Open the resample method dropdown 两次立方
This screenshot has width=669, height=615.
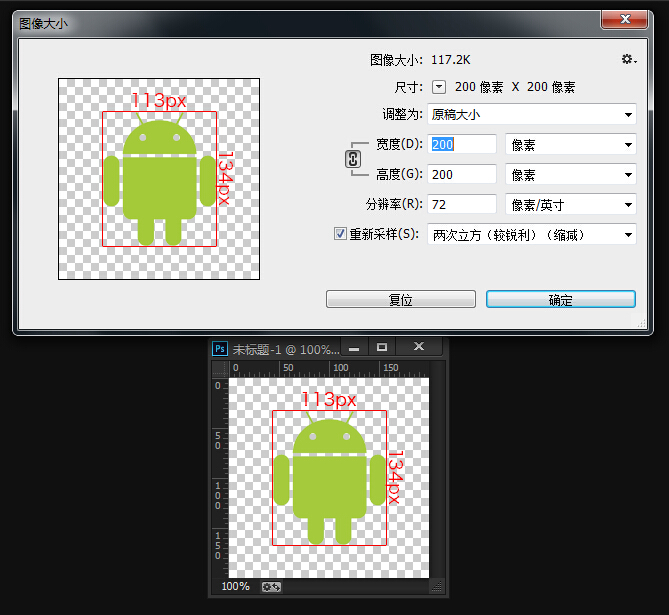pyautogui.click(x=532, y=234)
